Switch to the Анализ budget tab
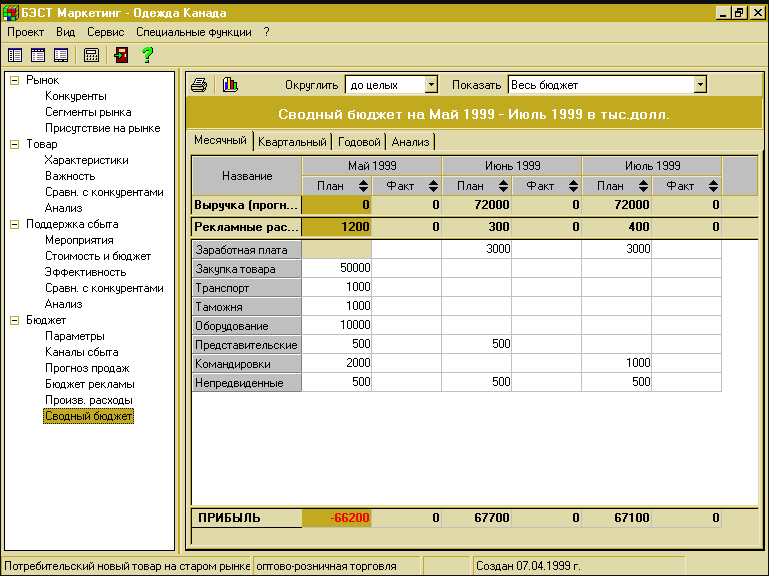769x576 pixels. tap(410, 142)
